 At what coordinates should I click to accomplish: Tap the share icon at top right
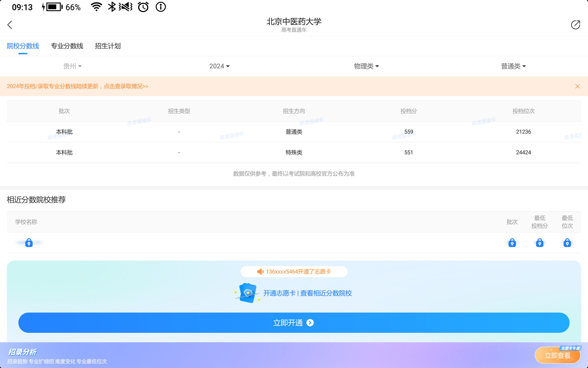click(x=575, y=25)
